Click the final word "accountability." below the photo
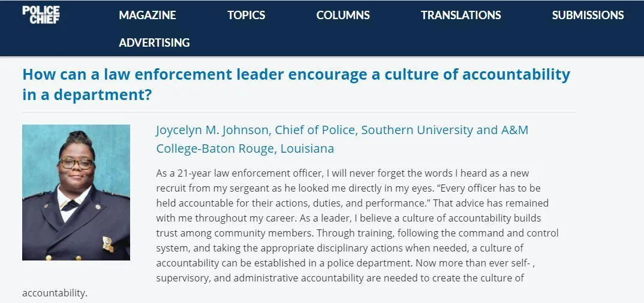The width and height of the screenshot is (644, 303). tap(55, 293)
